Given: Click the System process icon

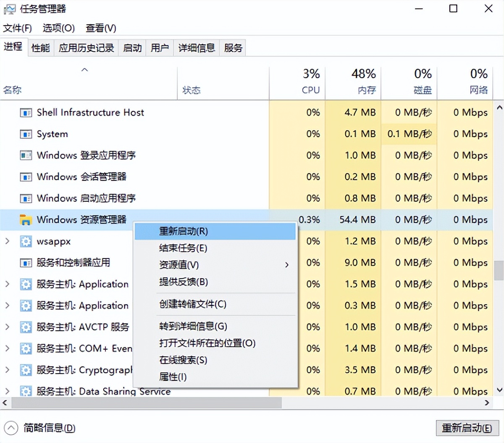Looking at the screenshot, I should point(26,134).
